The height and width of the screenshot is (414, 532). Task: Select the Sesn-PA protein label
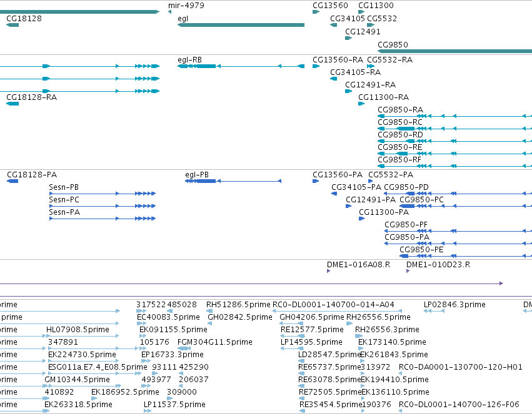(64, 212)
